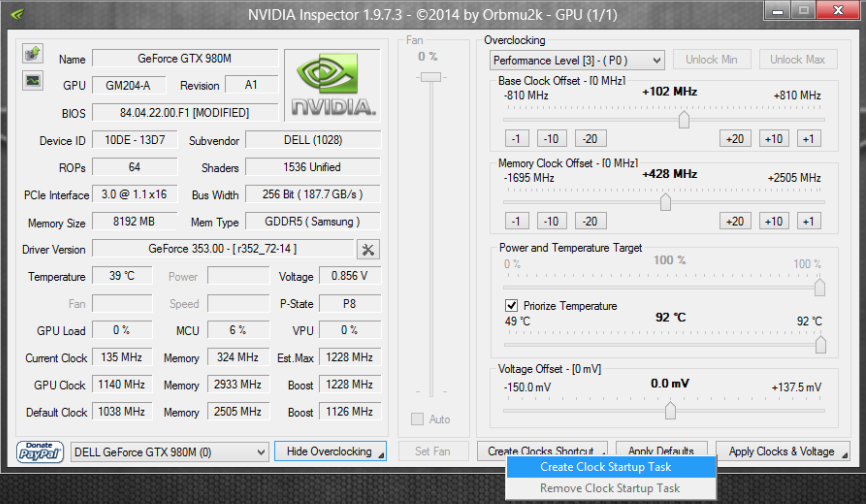This screenshot has height=504, width=866.
Task: Click the Default Clock 1038 MHz value
Action: tap(122, 412)
